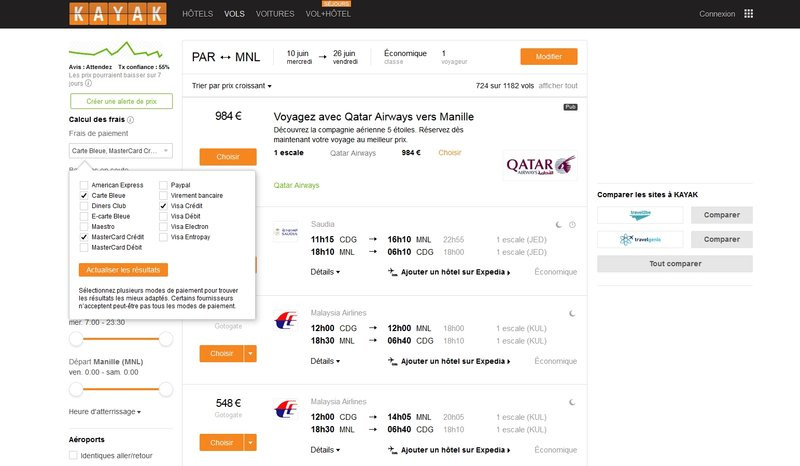The height and width of the screenshot is (466, 800).
Task: Open Choisir arrow for 12h00-12h00 Malaysia flight
Action: 250,353
